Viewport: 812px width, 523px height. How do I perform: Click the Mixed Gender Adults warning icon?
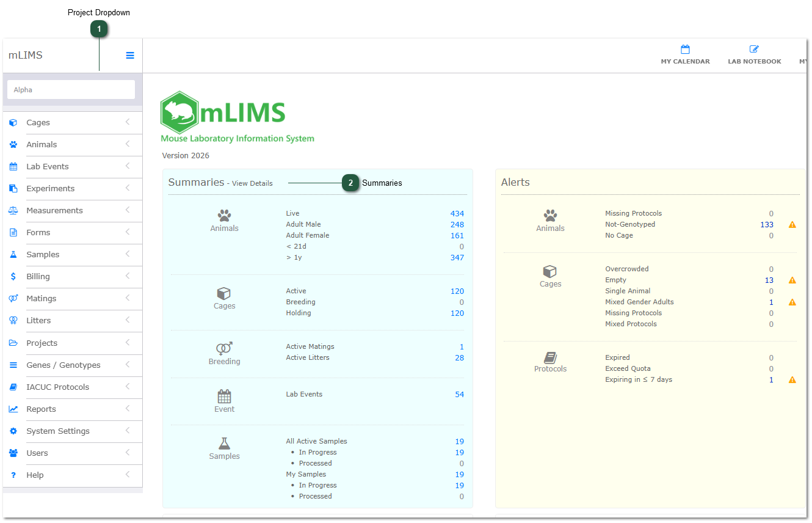[x=792, y=302]
